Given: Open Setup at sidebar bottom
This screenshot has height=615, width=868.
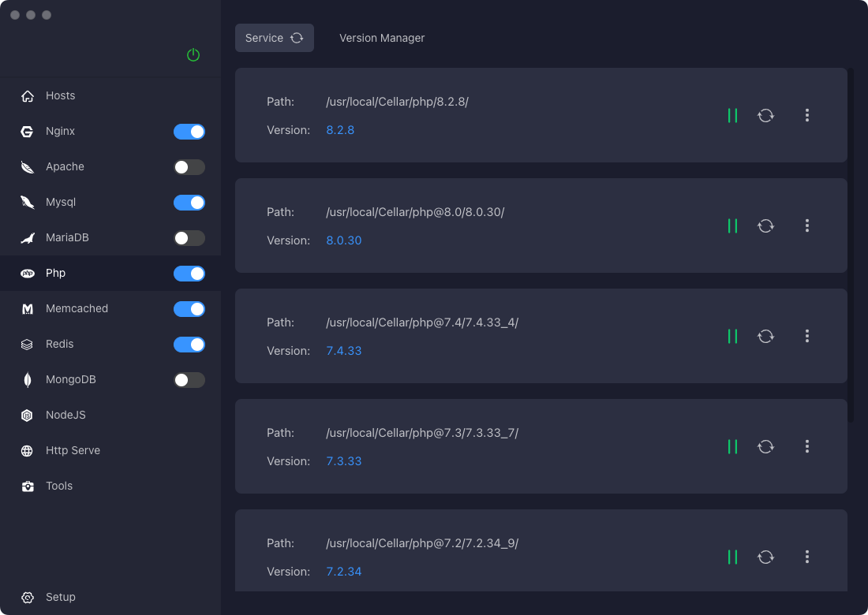Looking at the screenshot, I should (110, 598).
